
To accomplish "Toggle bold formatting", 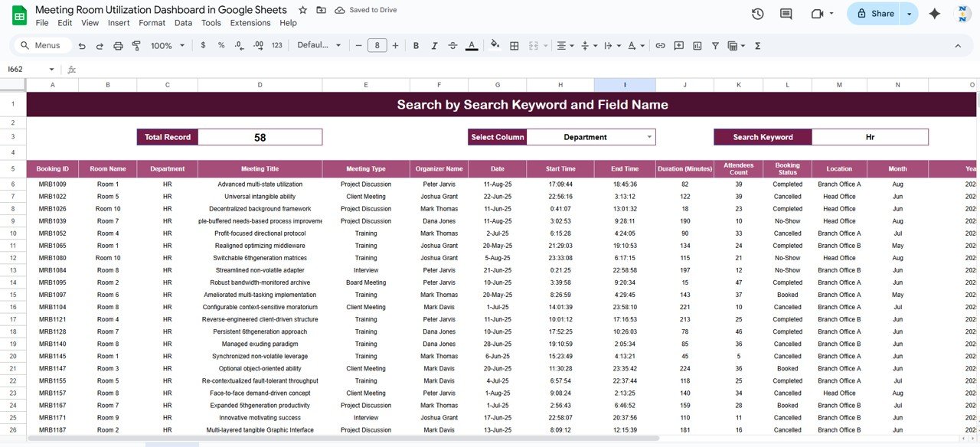I will point(416,46).
